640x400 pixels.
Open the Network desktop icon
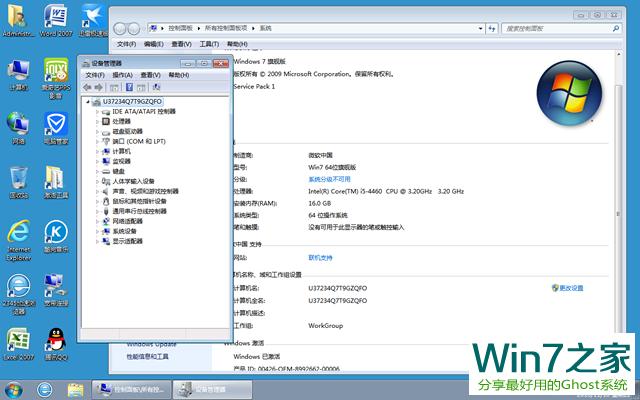pos(18,128)
